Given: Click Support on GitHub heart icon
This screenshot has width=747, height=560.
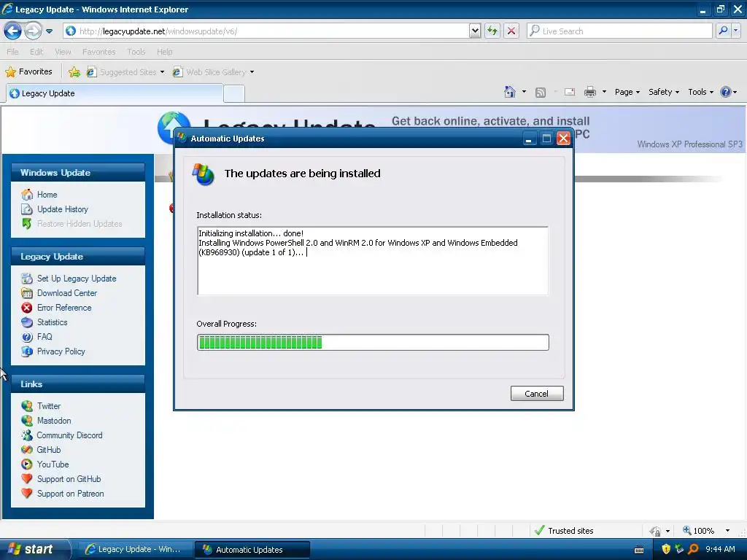Looking at the screenshot, I should click(27, 479).
